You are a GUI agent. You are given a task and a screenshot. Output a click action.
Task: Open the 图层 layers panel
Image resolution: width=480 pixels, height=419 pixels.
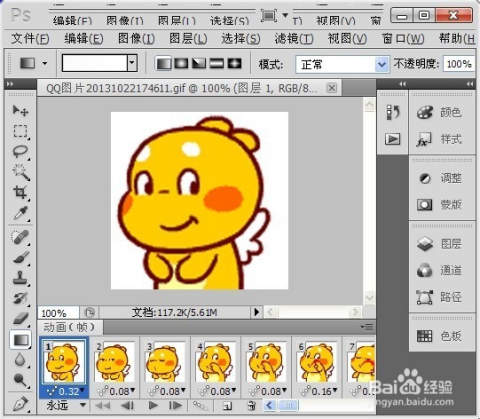(439, 244)
